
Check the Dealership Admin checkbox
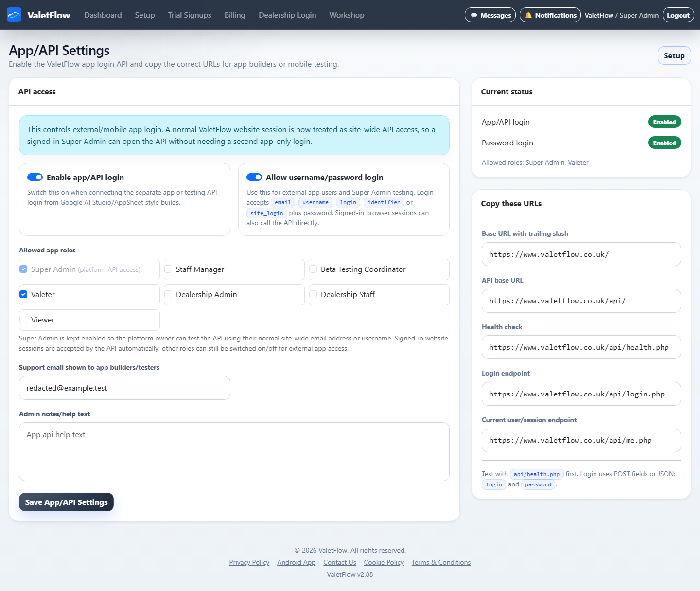pyautogui.click(x=169, y=294)
